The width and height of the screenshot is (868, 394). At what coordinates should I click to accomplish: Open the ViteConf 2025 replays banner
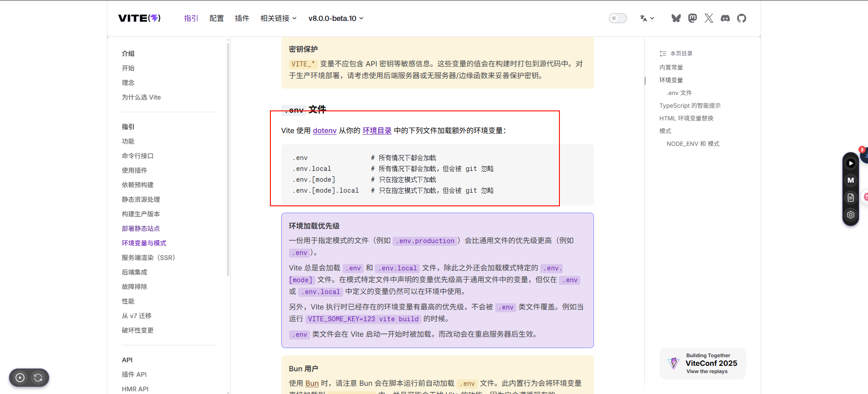[703, 363]
